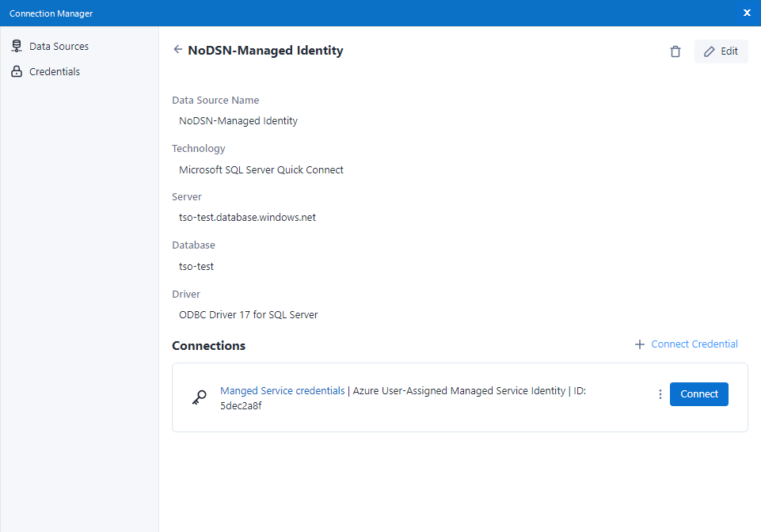Click the key icon in connection card
The image size is (761, 532).
point(200,397)
